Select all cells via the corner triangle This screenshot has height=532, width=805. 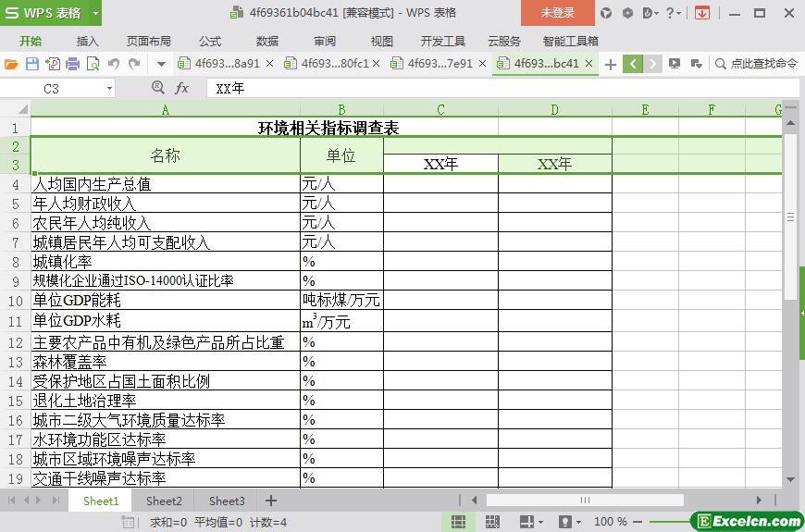(22, 109)
